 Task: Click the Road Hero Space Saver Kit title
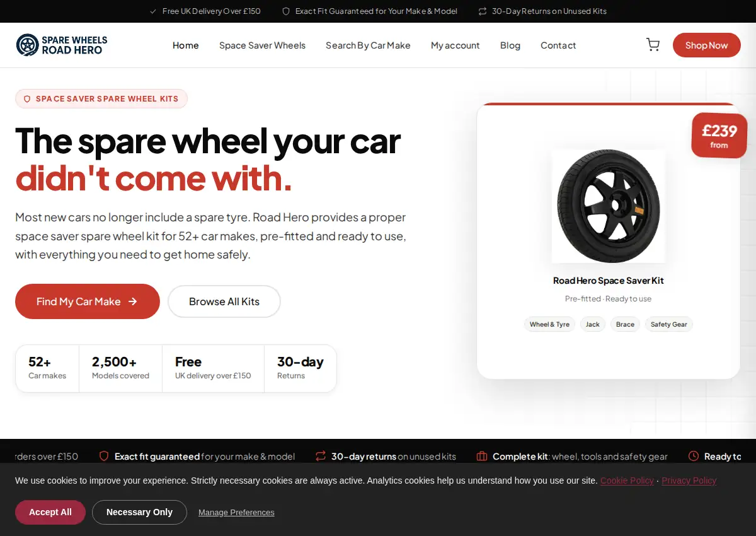(609, 281)
